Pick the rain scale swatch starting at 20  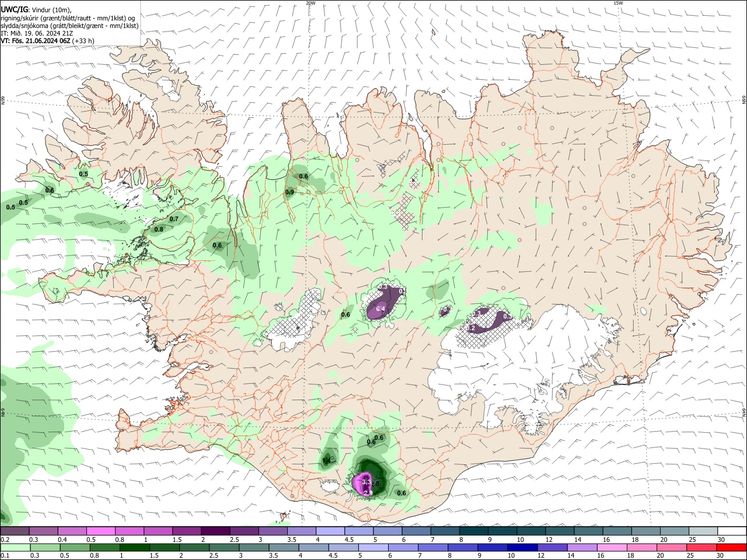[671, 548]
